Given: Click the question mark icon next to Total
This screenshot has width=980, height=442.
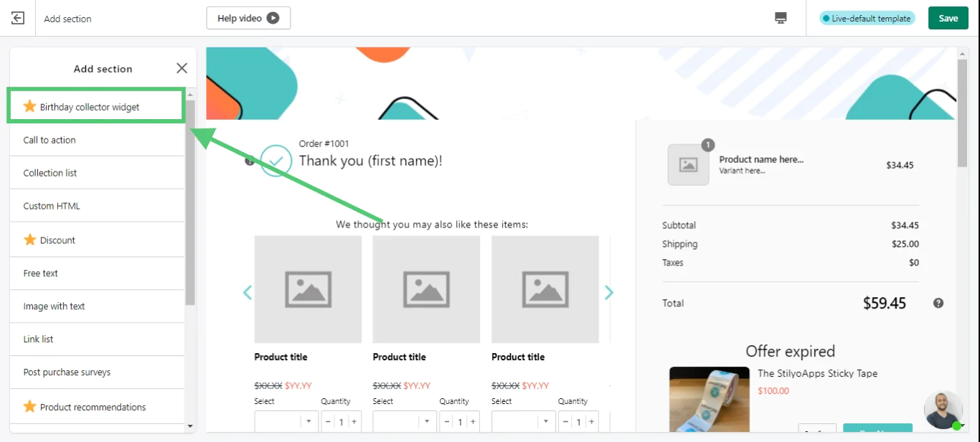Looking at the screenshot, I should click(938, 303).
